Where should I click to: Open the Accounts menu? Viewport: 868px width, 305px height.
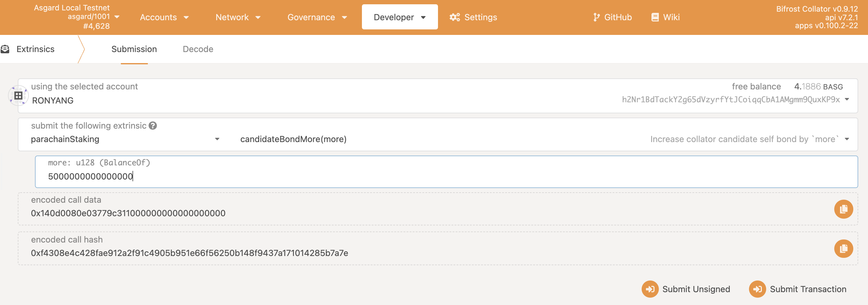(x=164, y=17)
